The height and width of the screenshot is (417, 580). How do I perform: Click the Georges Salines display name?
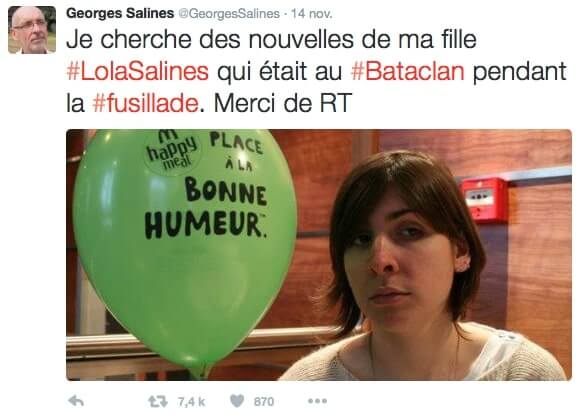coord(120,13)
